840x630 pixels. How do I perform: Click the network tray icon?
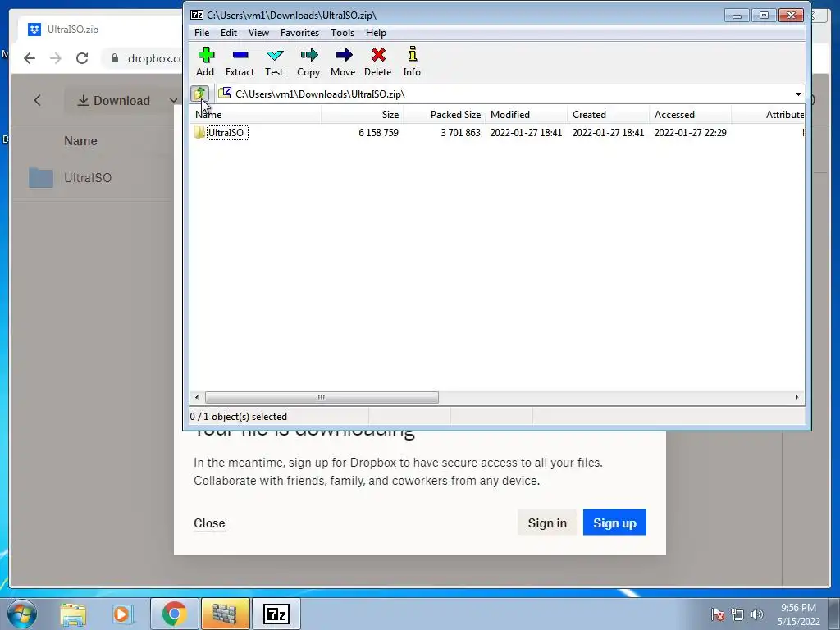pos(737,614)
